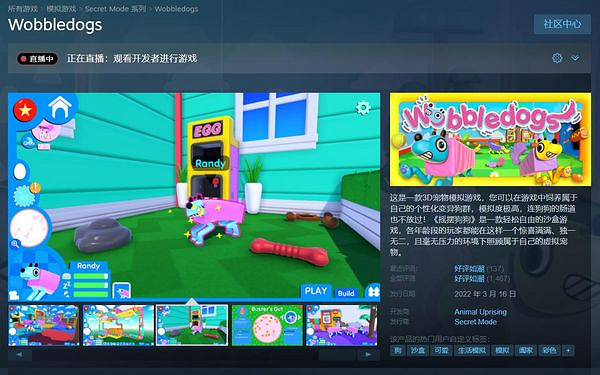Click Randy's bottom green status bar
The height and width of the screenshot is (375, 600).
coord(91,294)
